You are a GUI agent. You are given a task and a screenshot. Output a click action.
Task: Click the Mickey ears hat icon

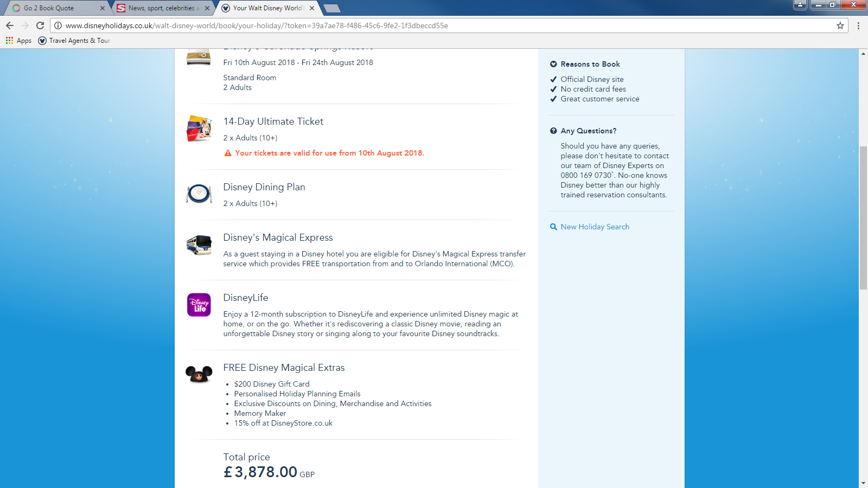pos(199,374)
